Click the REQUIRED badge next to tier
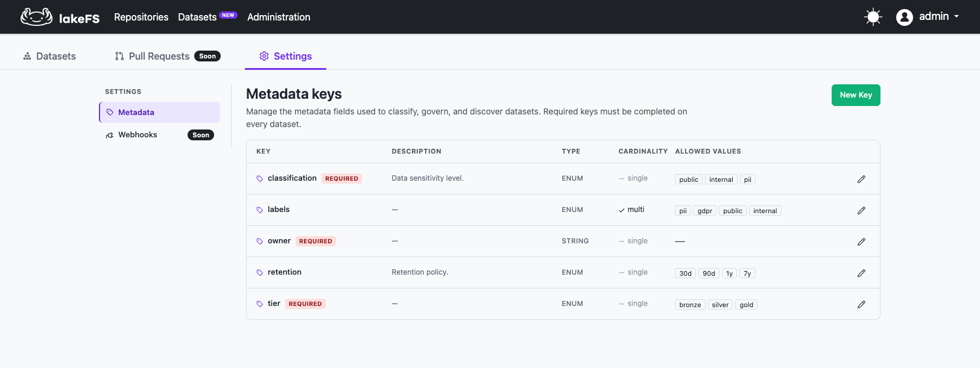Image resolution: width=980 pixels, height=368 pixels. [x=305, y=304]
